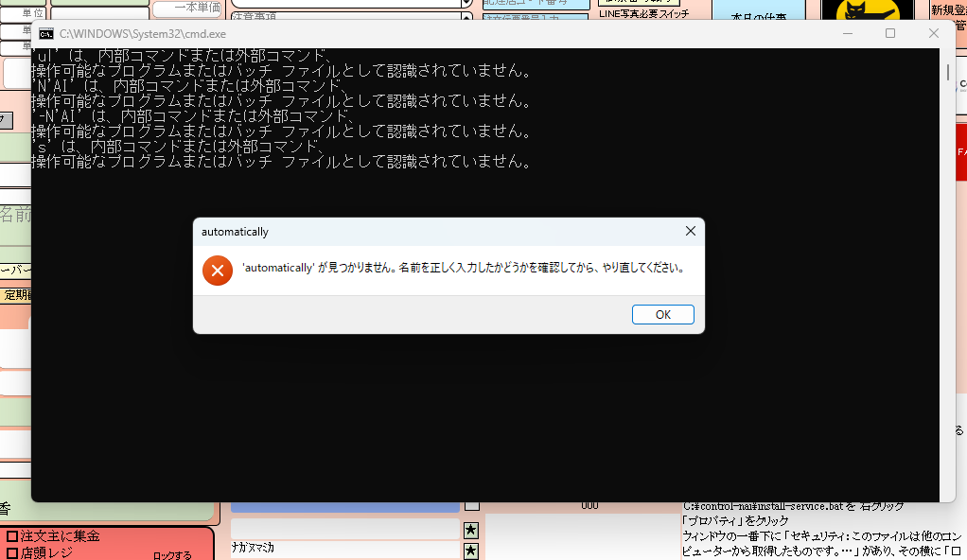
Task: Click the 新規登録 button at top right
Action: (948, 9)
